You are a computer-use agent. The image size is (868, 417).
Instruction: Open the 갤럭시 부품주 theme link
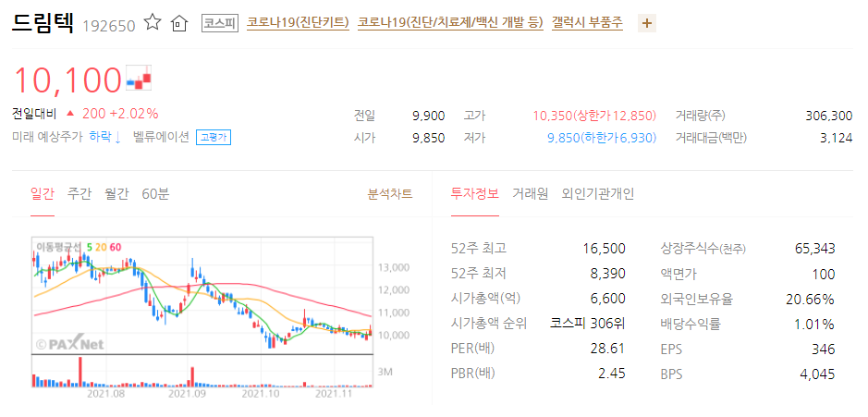tap(587, 23)
